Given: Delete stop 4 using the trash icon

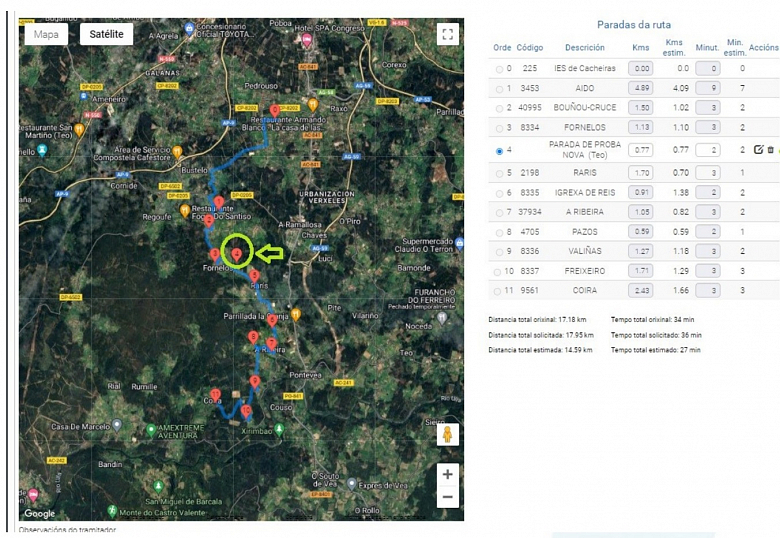Looking at the screenshot, I should (x=770, y=150).
